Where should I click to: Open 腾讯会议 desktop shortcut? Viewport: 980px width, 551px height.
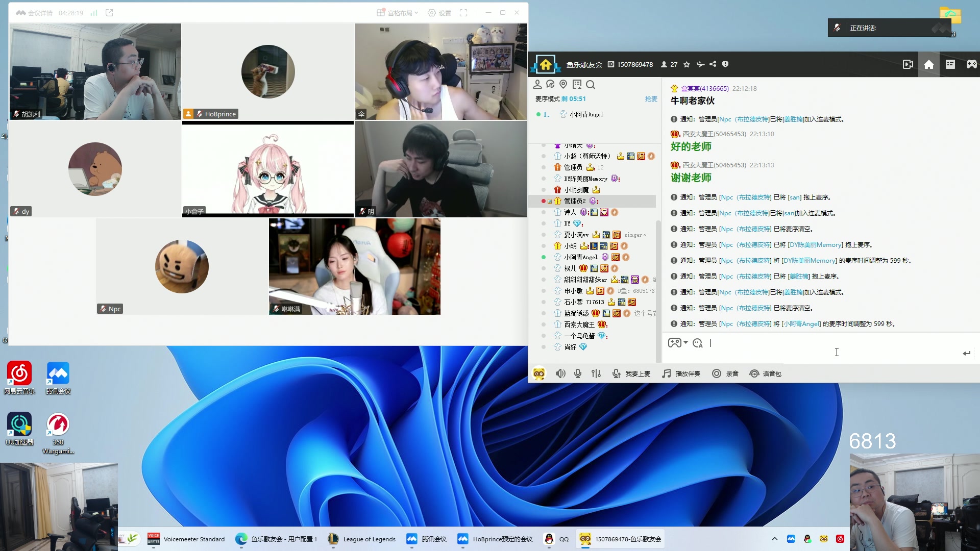coord(58,378)
